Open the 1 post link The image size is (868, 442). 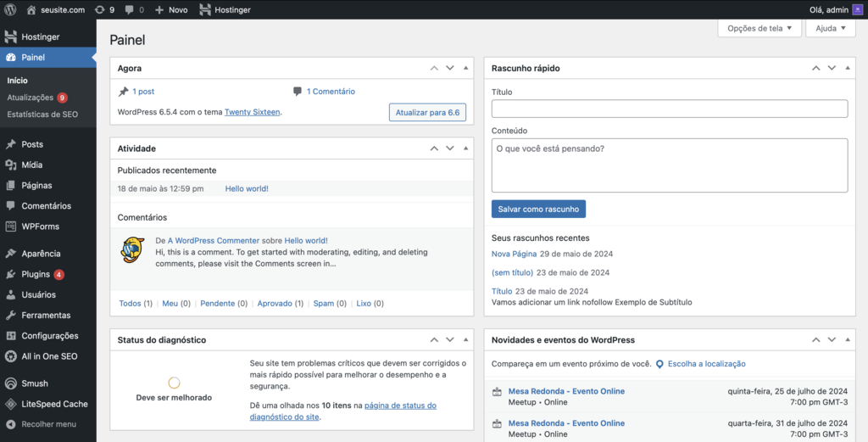pos(143,92)
